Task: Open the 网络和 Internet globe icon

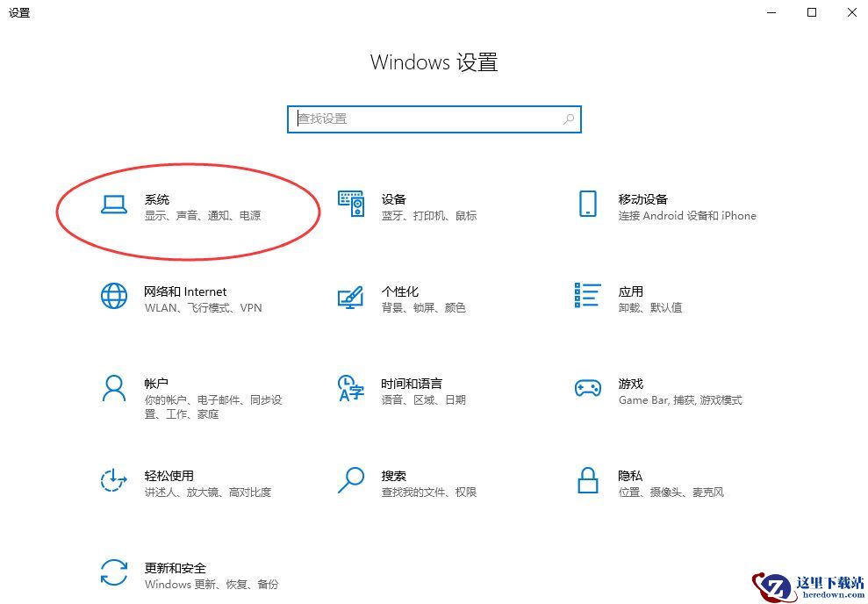Action: pos(114,296)
